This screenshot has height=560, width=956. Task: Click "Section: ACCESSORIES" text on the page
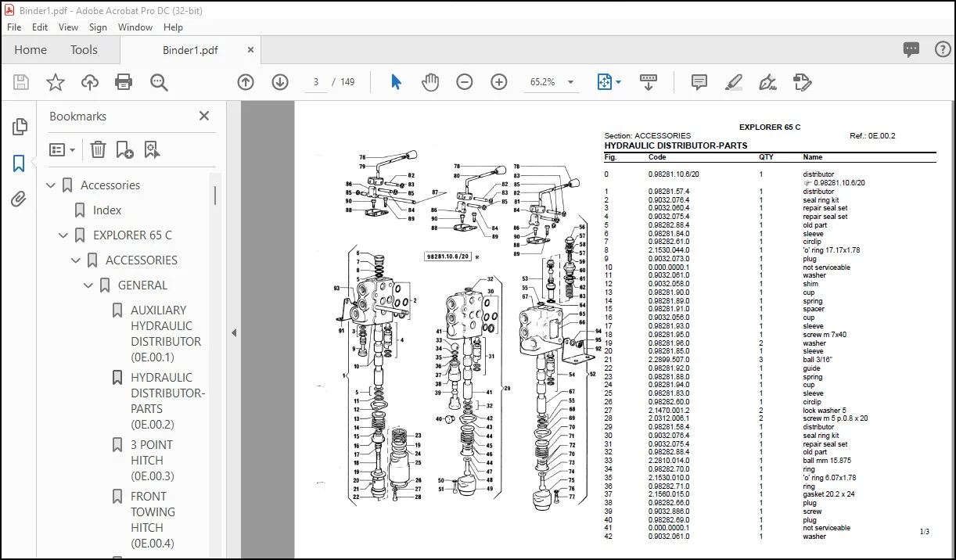[648, 136]
